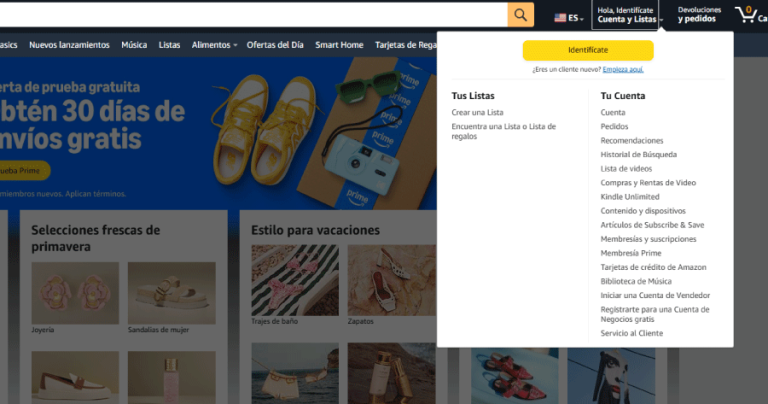This screenshot has height=404, width=768.
Task: Select the Trajes de baño image
Action: pos(295,281)
